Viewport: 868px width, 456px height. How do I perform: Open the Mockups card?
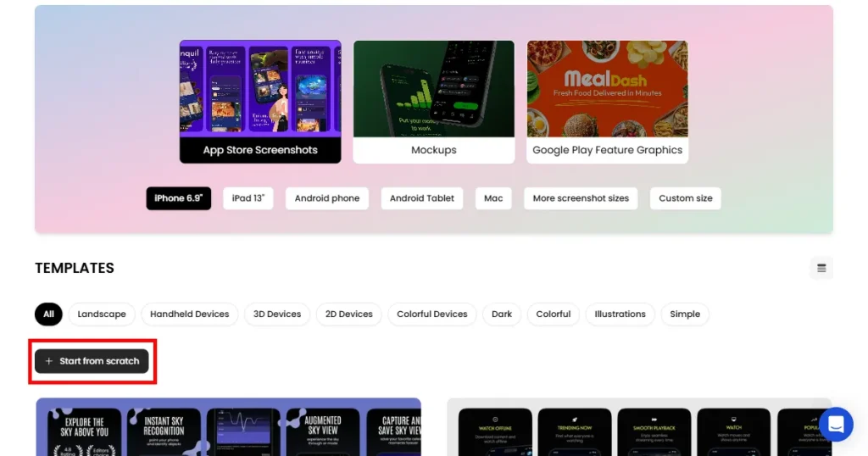point(433,102)
